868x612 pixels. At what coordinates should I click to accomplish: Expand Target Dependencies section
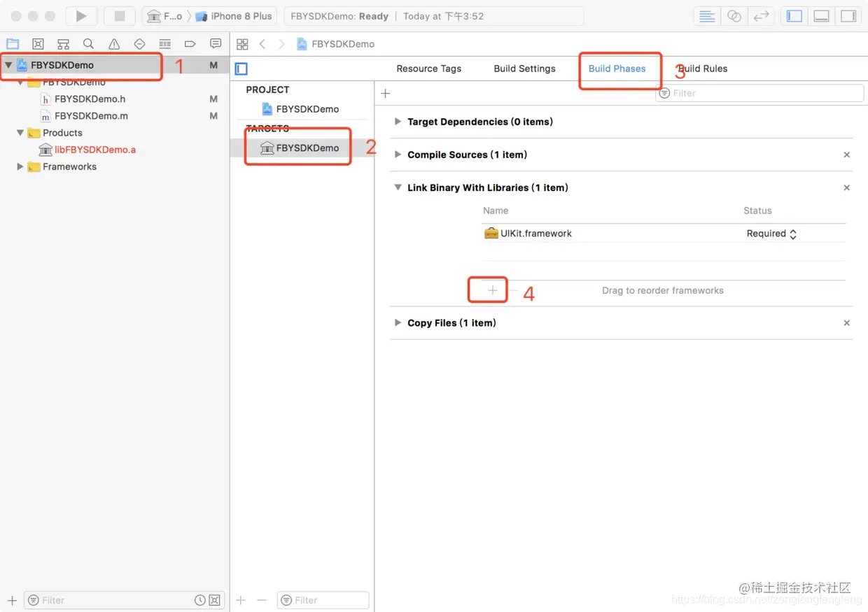pyautogui.click(x=398, y=122)
